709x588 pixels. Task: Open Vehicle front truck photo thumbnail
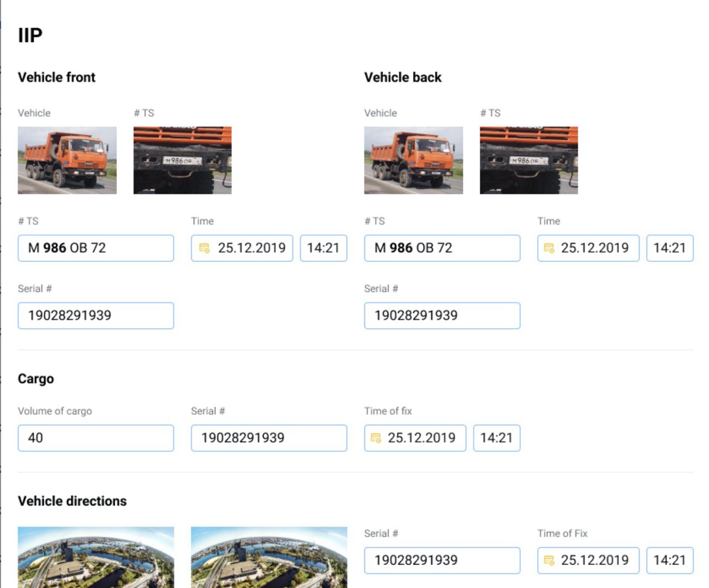pyautogui.click(x=67, y=160)
